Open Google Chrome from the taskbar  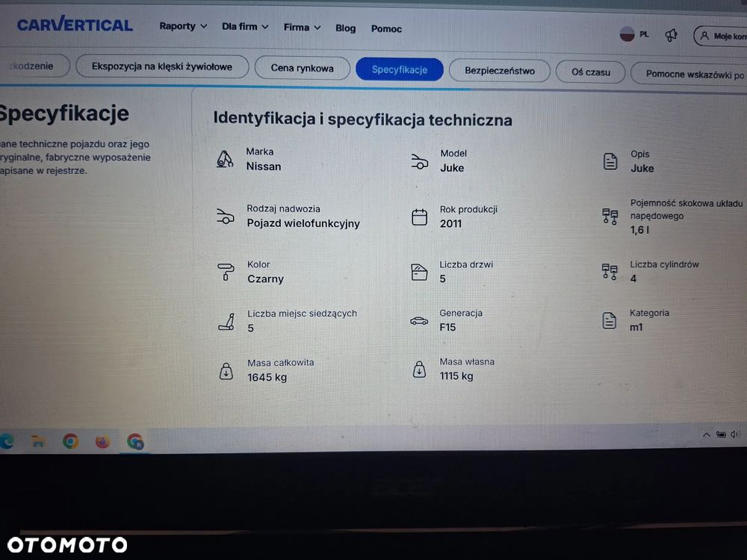point(70,441)
